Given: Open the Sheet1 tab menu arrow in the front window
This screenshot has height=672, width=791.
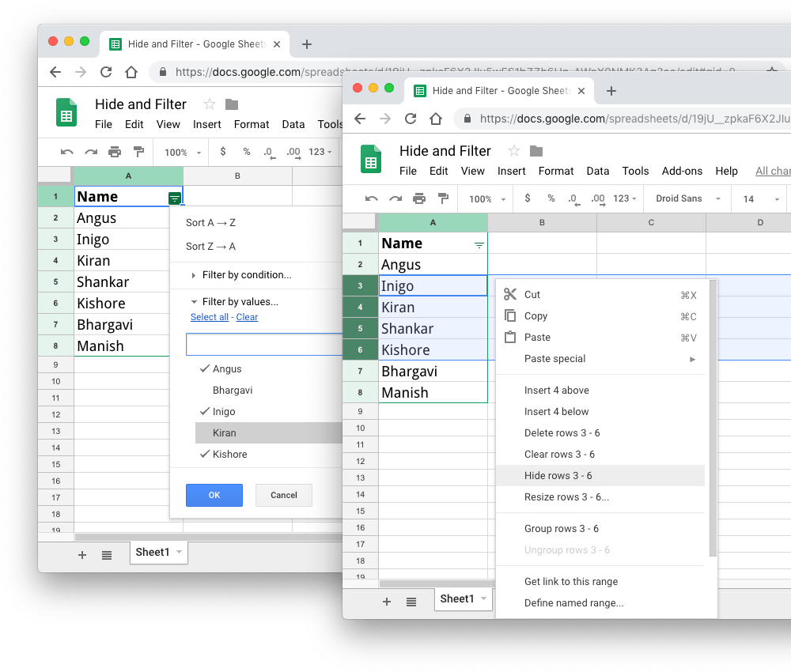Looking at the screenshot, I should [x=484, y=598].
